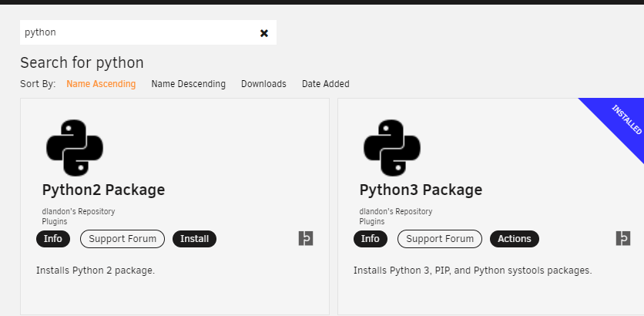Sort results by Downloads
This screenshot has width=644, height=316.
click(x=263, y=84)
